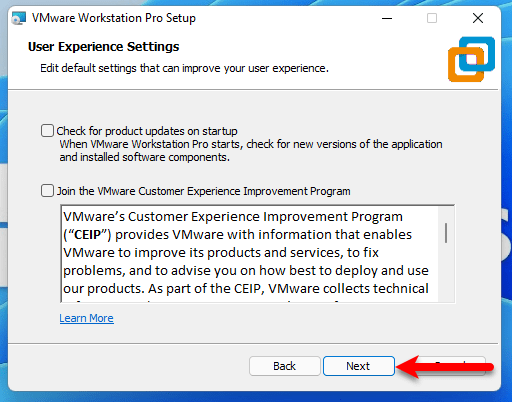Click the scrollbar track below the thumb
512x402 pixels.
coord(446,273)
